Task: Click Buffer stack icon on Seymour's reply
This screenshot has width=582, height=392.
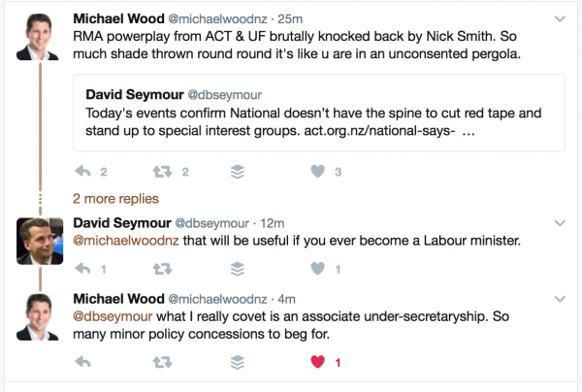Action: pos(237,268)
